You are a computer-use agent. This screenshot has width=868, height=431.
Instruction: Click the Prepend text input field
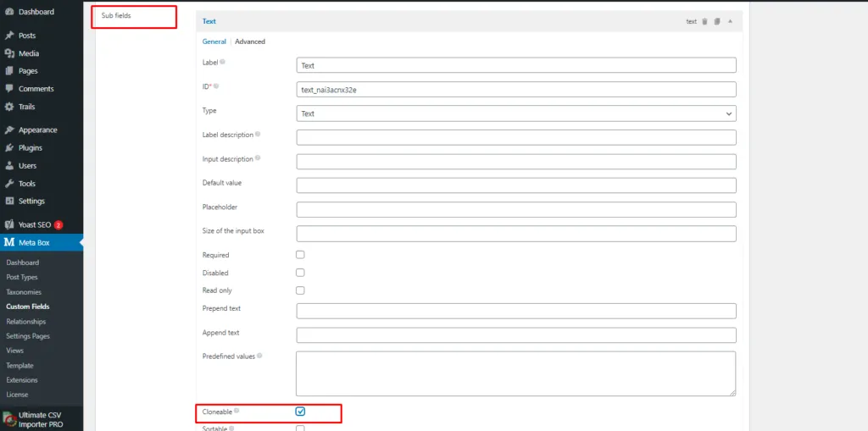click(x=516, y=311)
